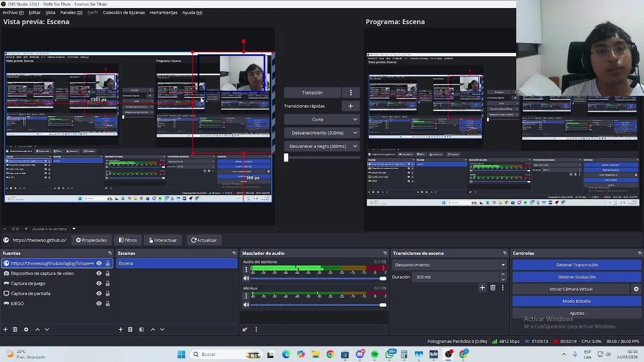
Task: Float the Fuentes dock panel
Action: [110, 253]
